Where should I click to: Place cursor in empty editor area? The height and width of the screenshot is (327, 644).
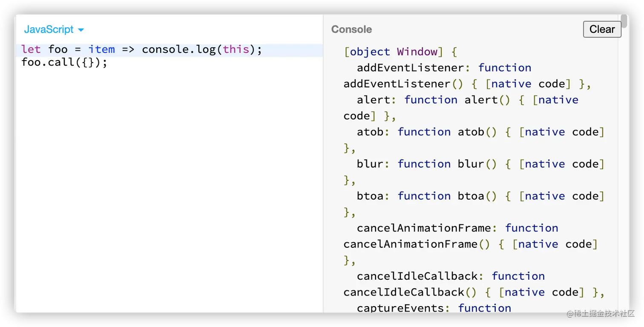tap(169, 188)
